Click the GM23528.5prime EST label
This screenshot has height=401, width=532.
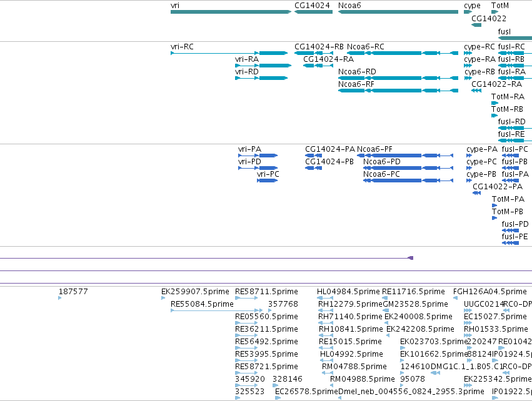415,304
